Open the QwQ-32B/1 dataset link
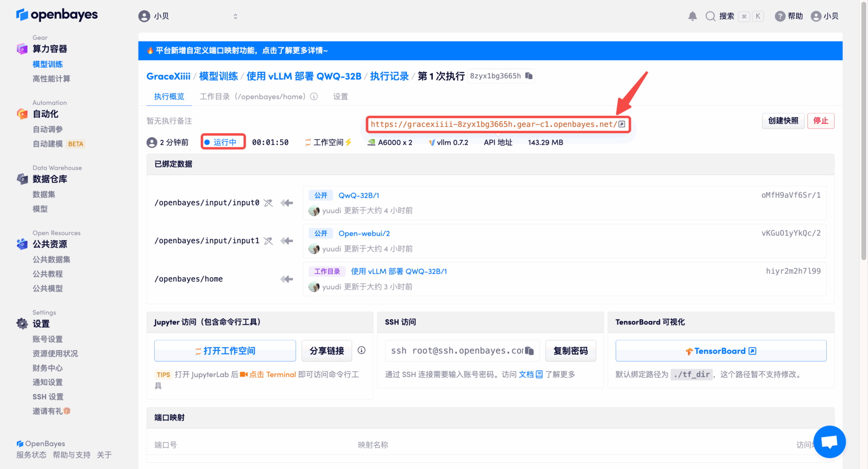868x469 pixels. [x=359, y=195]
